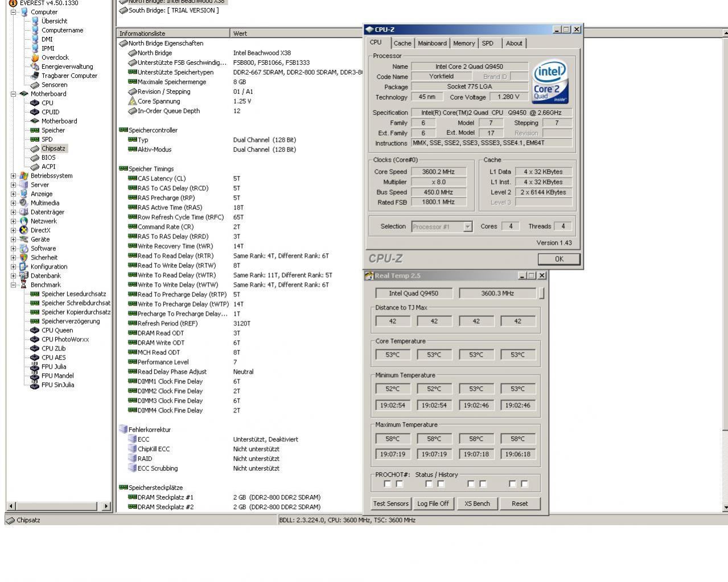Screen dimensions: 728x582
Task: Click the Core Spannung warning icon
Action: [x=133, y=101]
